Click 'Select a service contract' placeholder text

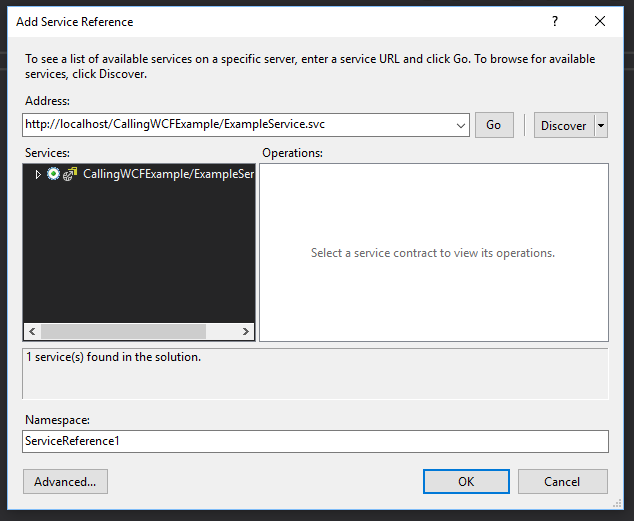tap(433, 253)
